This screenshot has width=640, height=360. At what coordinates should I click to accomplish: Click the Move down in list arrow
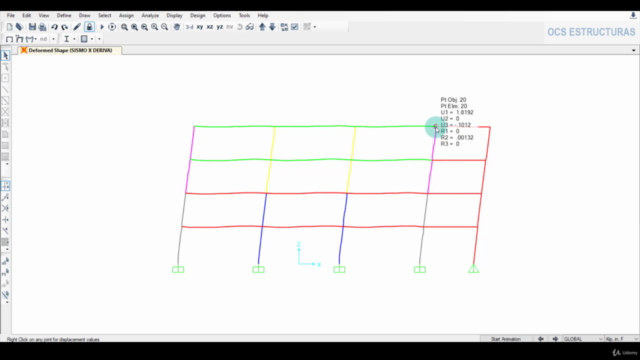(x=272, y=27)
